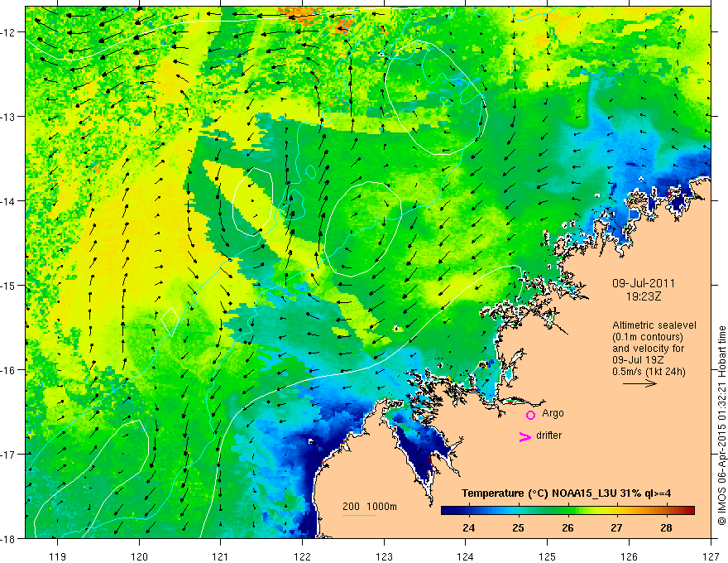Click the 'and velocity for' text
Viewport: 728px width, 563px height.
tap(649, 349)
